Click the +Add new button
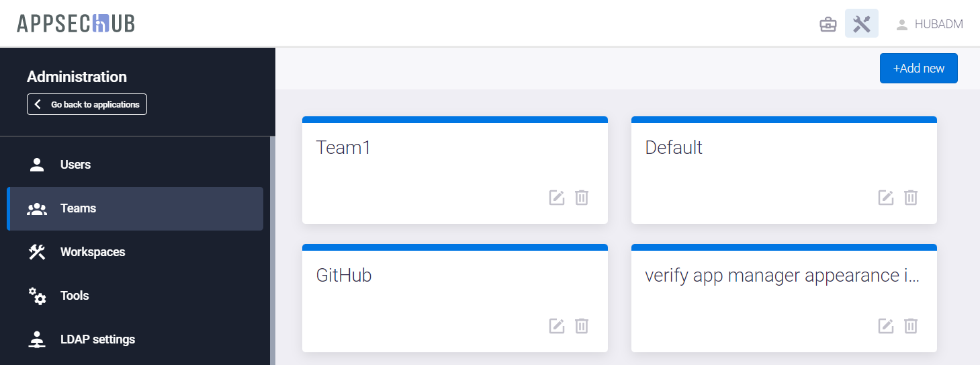This screenshot has height=365, width=980. pyautogui.click(x=918, y=69)
